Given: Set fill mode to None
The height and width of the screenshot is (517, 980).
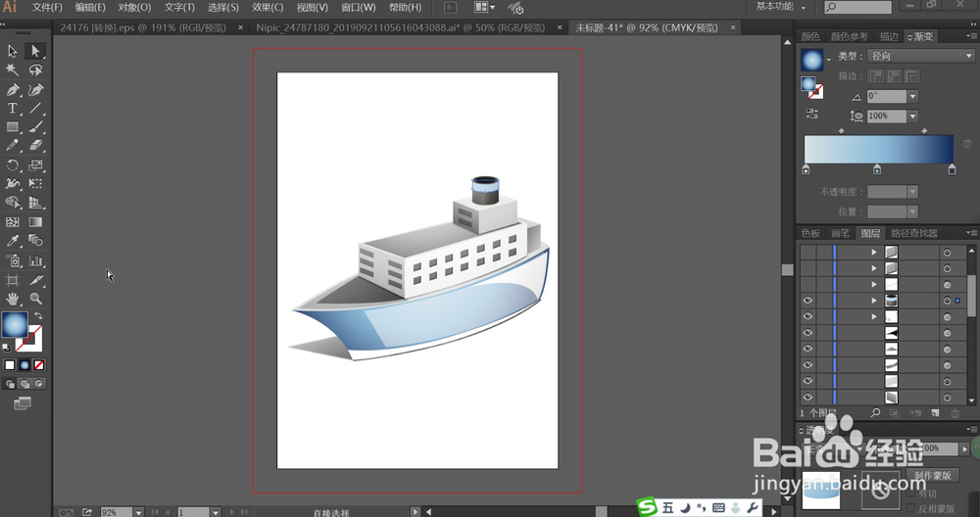Looking at the screenshot, I should tap(39, 364).
